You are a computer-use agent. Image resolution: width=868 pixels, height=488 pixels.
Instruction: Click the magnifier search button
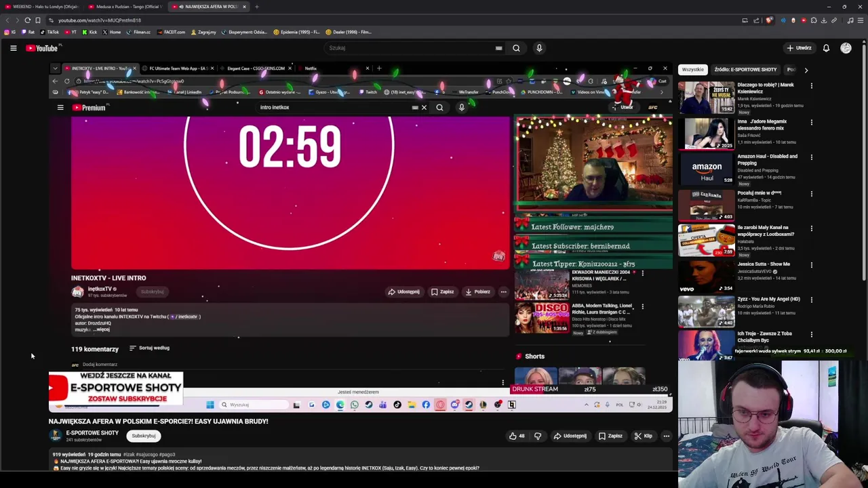(x=516, y=48)
